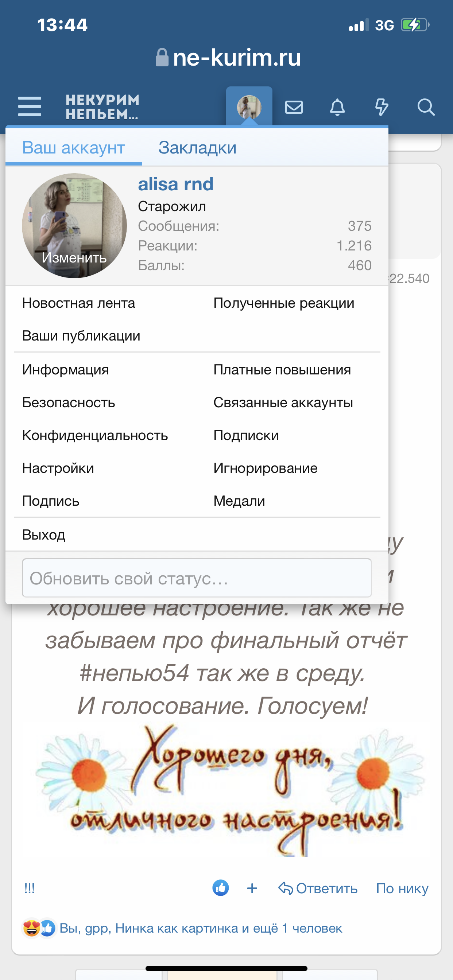Click the Обновить свой статус input field
The image size is (453, 980).
(197, 578)
